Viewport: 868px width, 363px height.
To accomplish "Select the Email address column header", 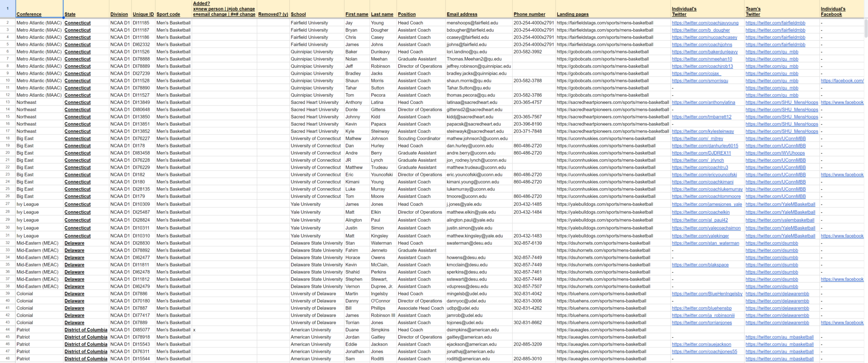I will tap(479, 9).
